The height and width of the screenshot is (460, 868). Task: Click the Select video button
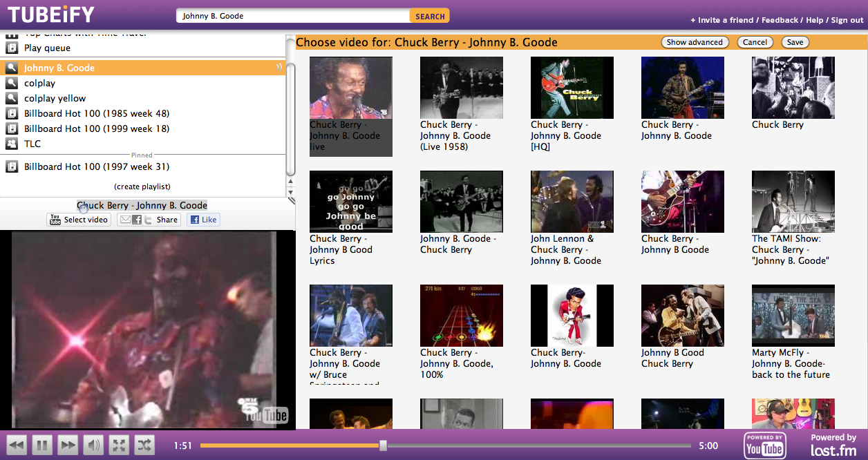pos(79,220)
